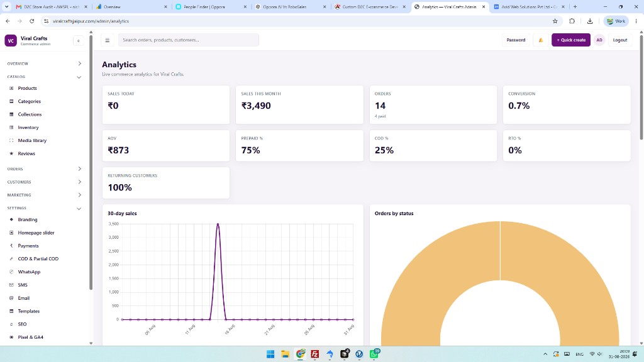Click the browser address bar URL
Viewport: 644px width, 362px height.
pos(91,21)
